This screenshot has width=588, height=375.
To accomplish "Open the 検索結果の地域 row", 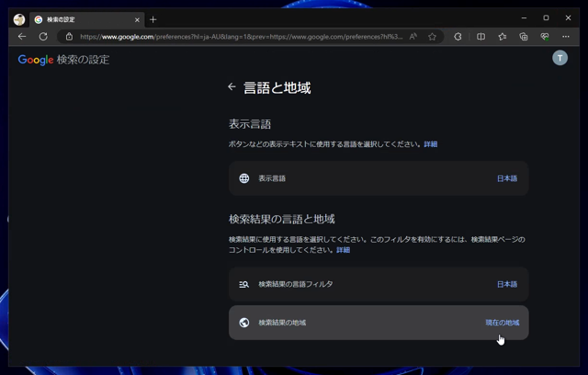I will pyautogui.click(x=379, y=323).
